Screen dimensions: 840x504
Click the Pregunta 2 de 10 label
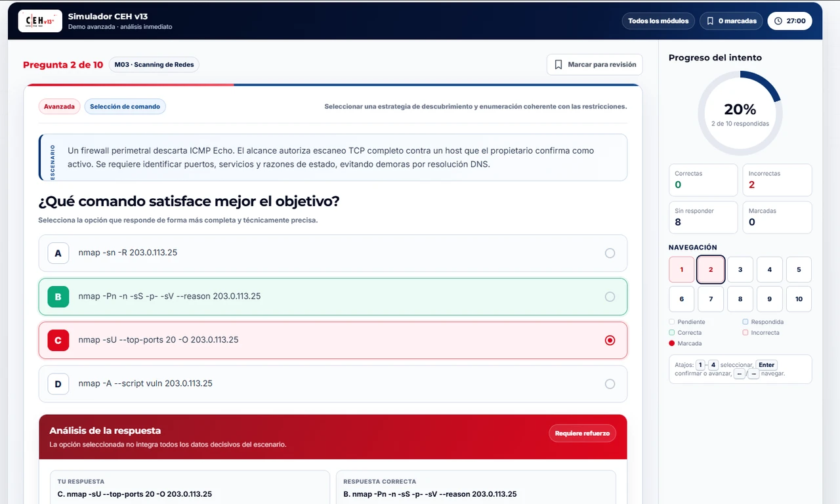click(63, 65)
